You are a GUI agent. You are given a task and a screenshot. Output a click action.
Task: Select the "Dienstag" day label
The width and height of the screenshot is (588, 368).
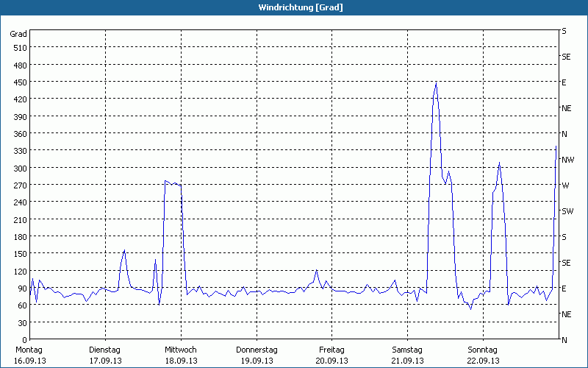pyautogui.click(x=104, y=350)
